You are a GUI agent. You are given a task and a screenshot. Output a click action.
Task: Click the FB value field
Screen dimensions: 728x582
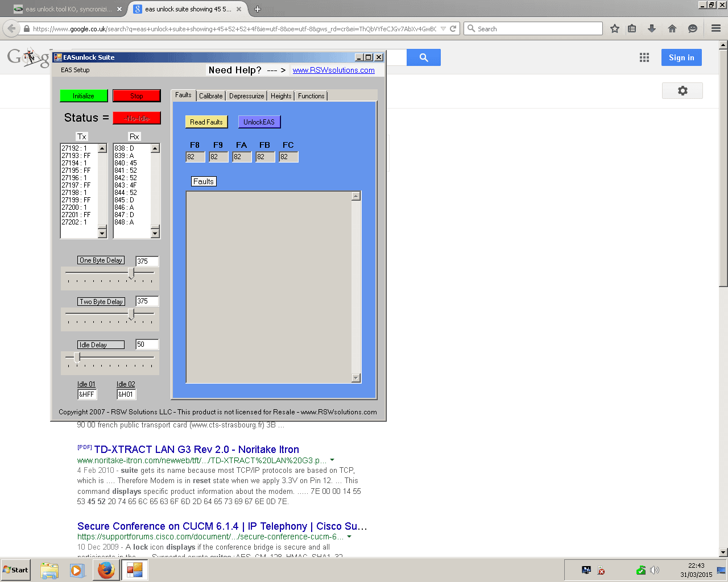pos(265,157)
